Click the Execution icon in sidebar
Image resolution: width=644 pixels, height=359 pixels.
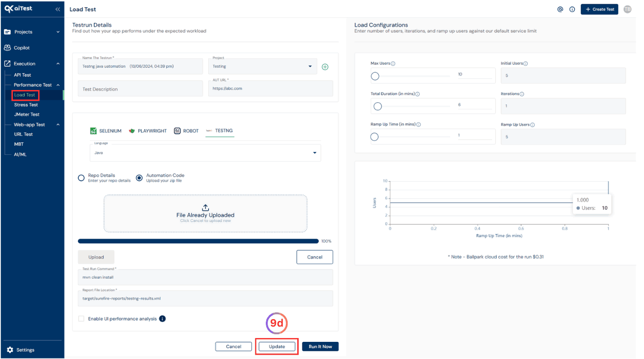(7, 63)
